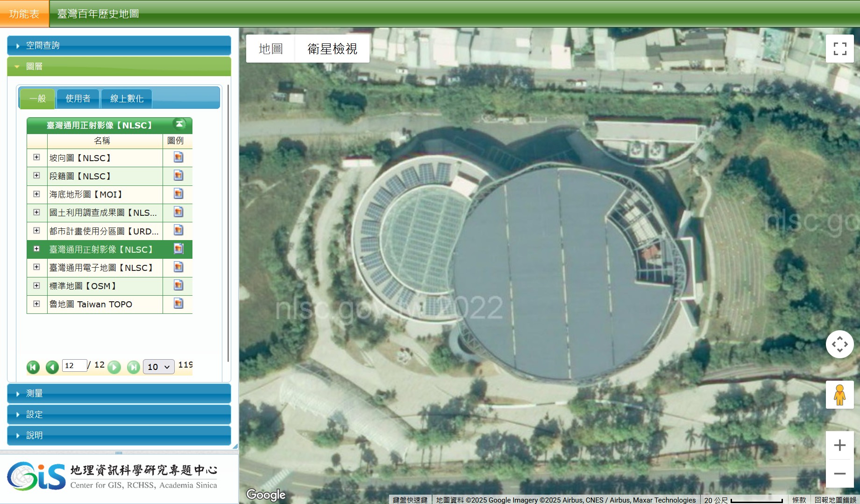
Task: Expand 臺灣通用電子地圖【NLSC】 row
Action: point(36,267)
